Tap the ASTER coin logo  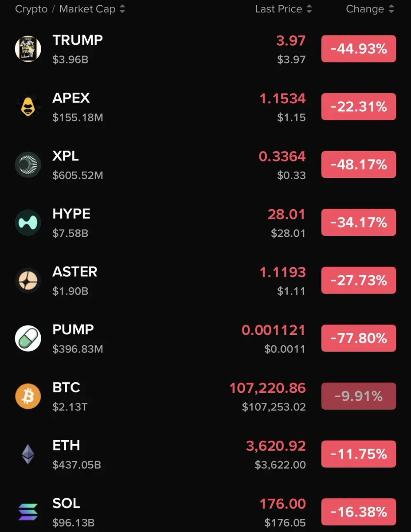[x=28, y=281]
